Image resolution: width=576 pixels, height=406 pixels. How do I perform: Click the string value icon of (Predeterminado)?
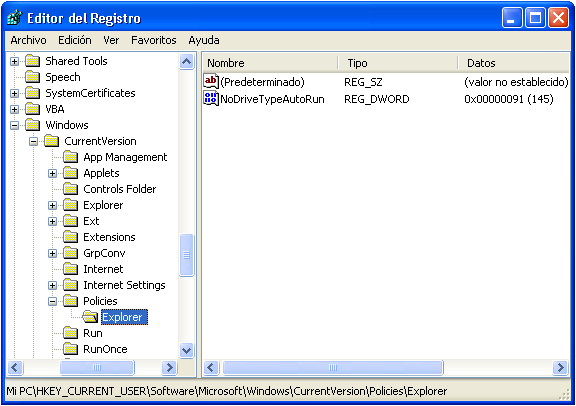pyautogui.click(x=211, y=82)
